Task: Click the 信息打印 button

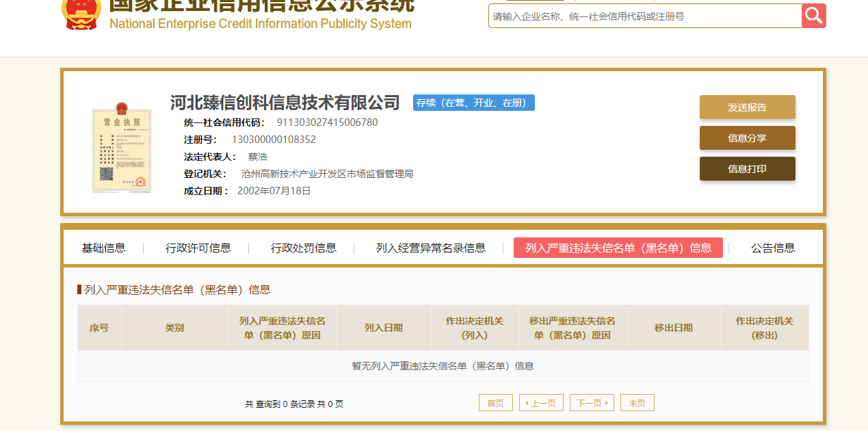Action: [747, 169]
